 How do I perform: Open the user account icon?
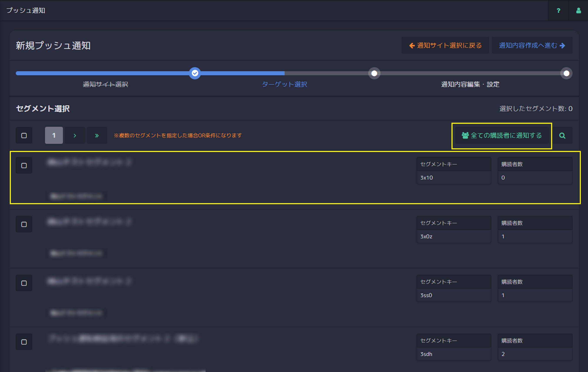[578, 10]
